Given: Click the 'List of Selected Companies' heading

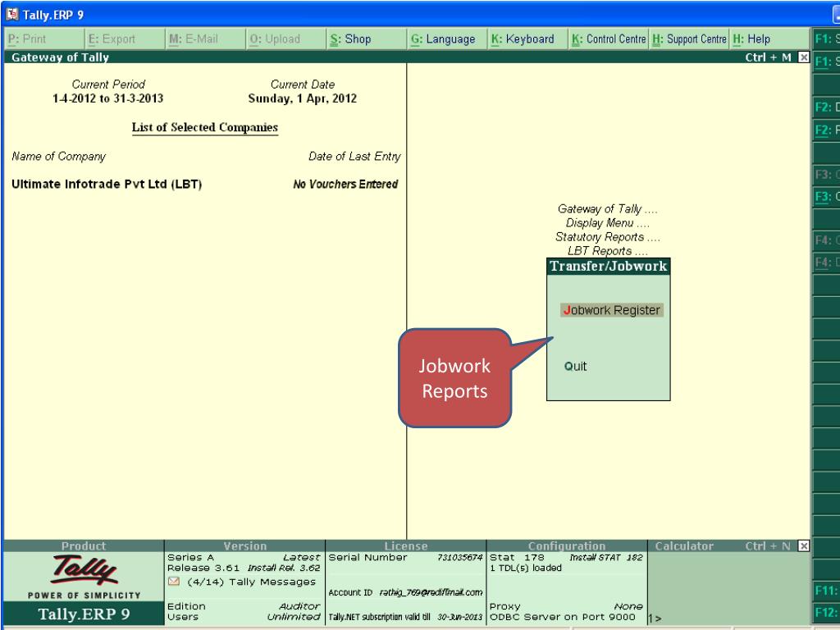Looking at the screenshot, I should tap(204, 127).
